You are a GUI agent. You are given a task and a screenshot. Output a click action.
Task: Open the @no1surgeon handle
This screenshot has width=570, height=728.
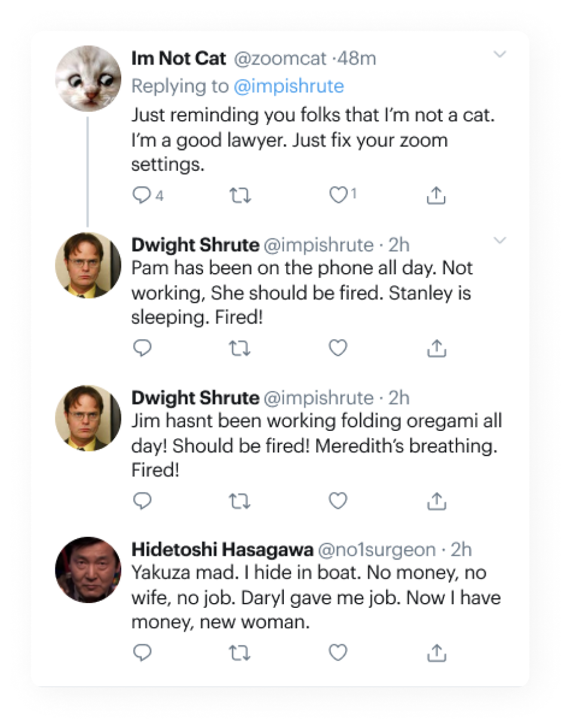378,549
